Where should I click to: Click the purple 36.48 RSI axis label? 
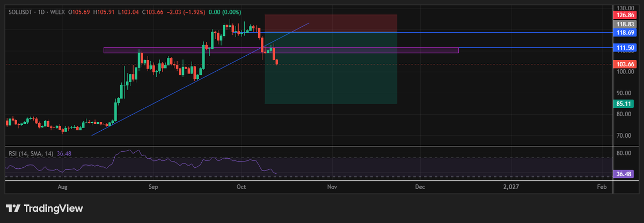(624, 174)
